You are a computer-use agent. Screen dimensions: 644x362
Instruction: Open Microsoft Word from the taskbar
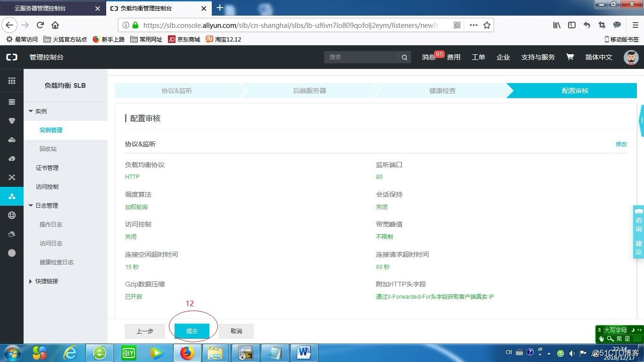pos(304,353)
